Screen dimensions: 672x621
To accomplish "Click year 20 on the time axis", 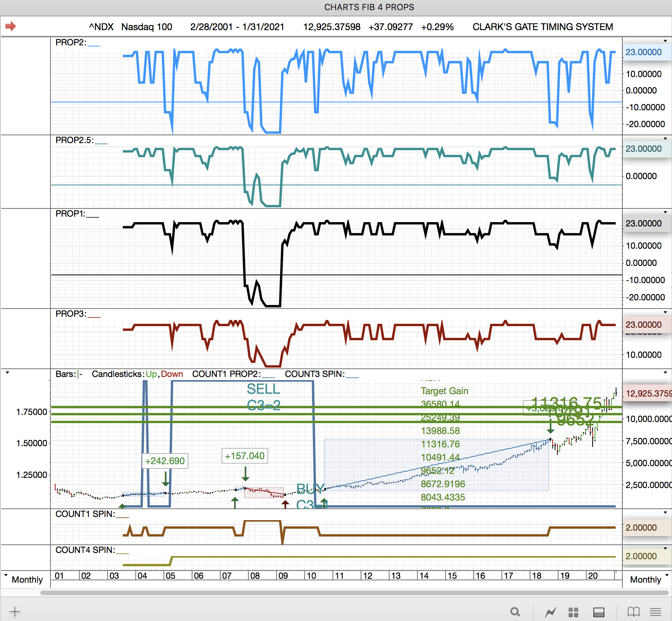I will click(x=593, y=576).
